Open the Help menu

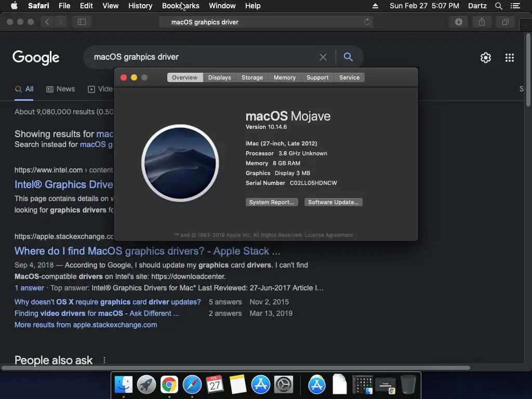253,6
